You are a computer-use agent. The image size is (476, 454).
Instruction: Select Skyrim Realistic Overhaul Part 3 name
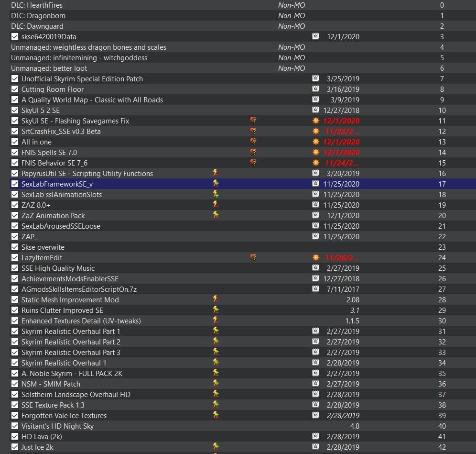click(x=71, y=352)
